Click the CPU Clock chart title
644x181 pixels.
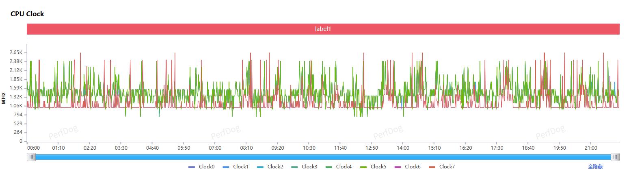(x=27, y=14)
